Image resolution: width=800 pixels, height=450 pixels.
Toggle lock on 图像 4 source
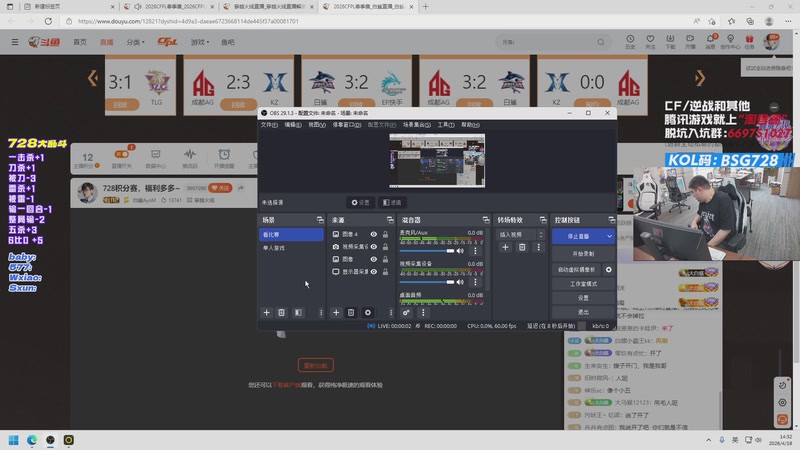coord(385,234)
